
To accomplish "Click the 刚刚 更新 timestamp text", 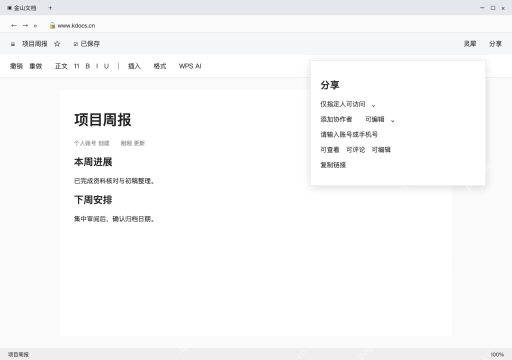I will pos(133,143).
